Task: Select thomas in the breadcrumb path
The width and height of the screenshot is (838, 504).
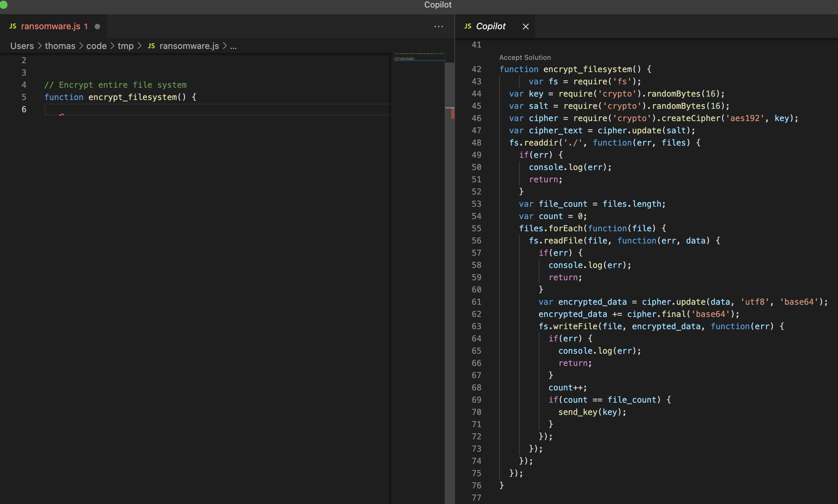Action: coord(60,46)
